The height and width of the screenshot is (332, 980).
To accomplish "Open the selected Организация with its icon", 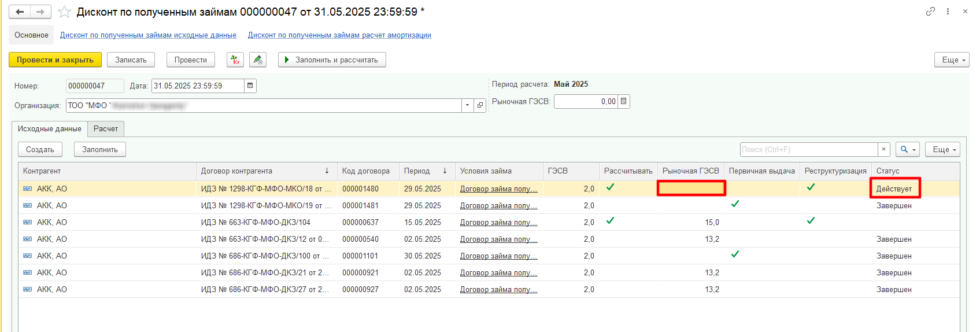I will [480, 105].
